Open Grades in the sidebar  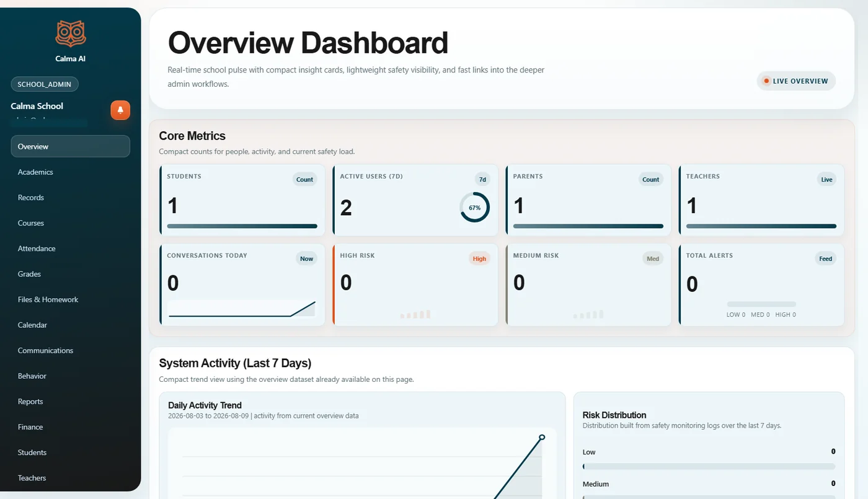pyautogui.click(x=70, y=273)
